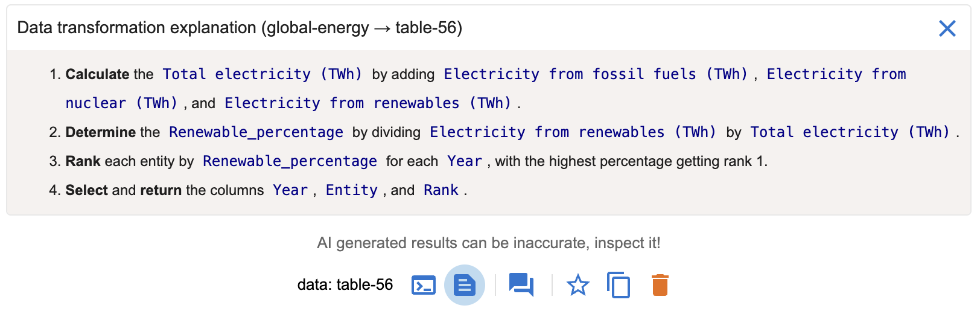Select "Electricity from renewables (TWh)" in step 1
This screenshot has height=314, width=980.
click(x=367, y=103)
